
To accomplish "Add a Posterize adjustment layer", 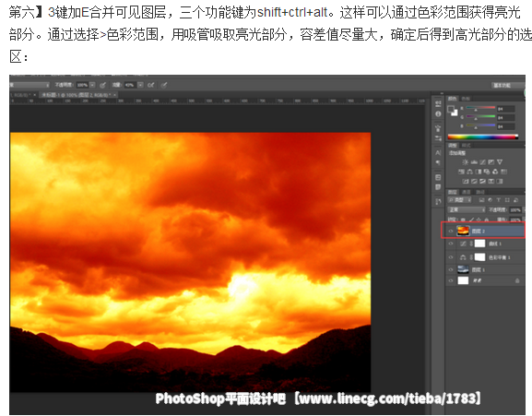I will tap(474, 181).
